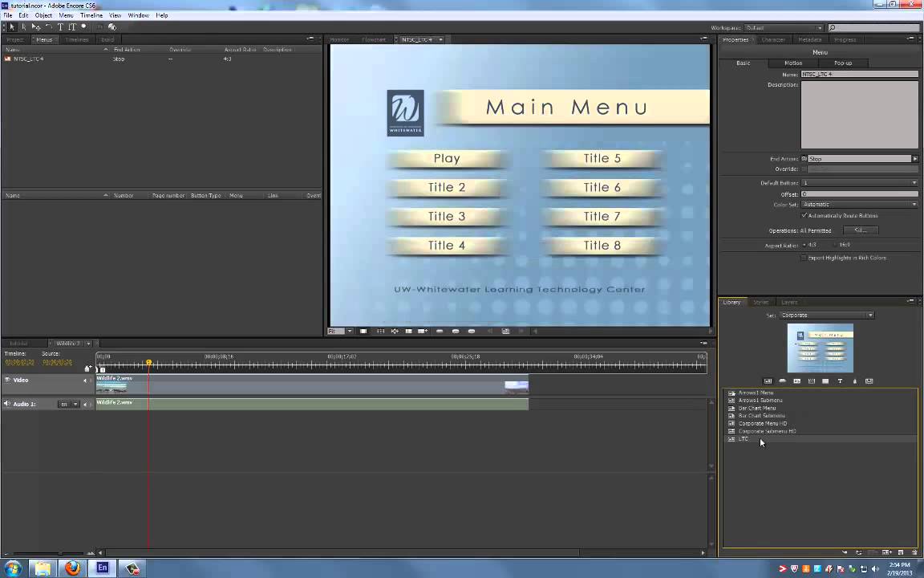Open the Window menu
Image resolution: width=924 pixels, height=578 pixels.
(x=139, y=15)
